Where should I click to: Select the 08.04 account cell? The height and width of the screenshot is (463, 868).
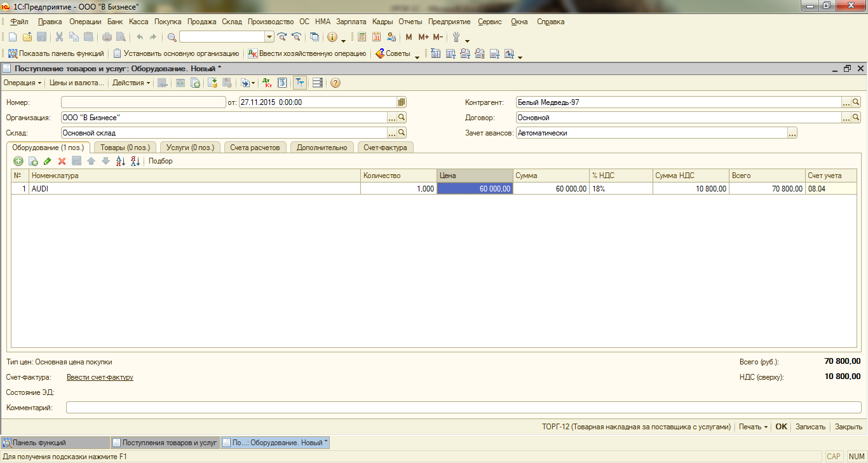[x=831, y=189]
